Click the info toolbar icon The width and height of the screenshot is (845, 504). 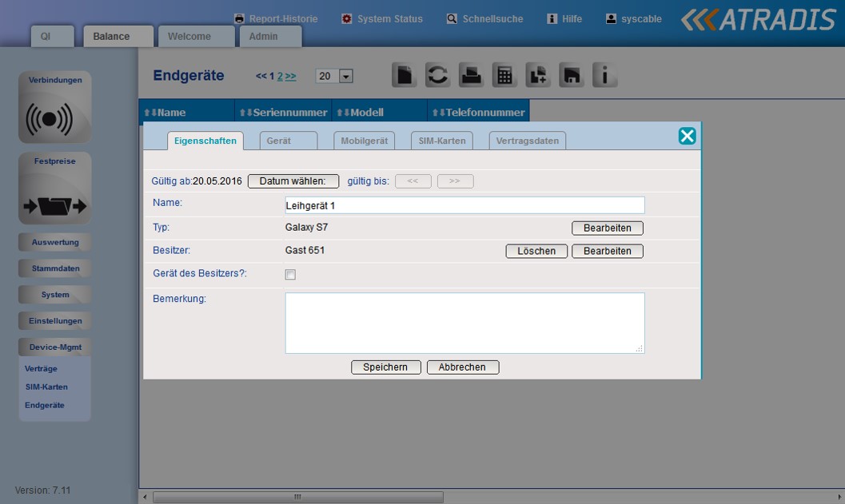pos(604,75)
